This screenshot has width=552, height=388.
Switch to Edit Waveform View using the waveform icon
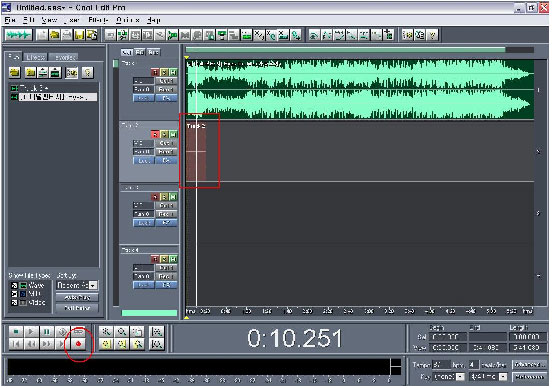coord(18,35)
